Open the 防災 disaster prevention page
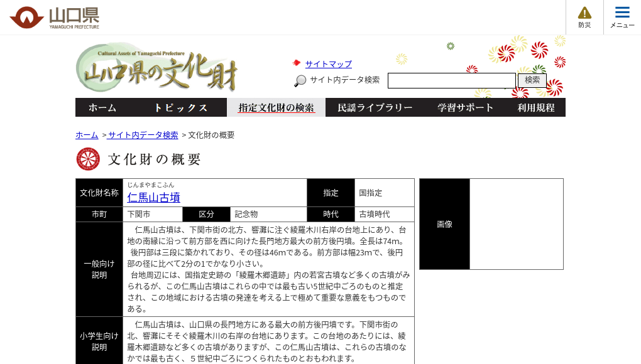The height and width of the screenshot is (364, 641). coord(584,17)
